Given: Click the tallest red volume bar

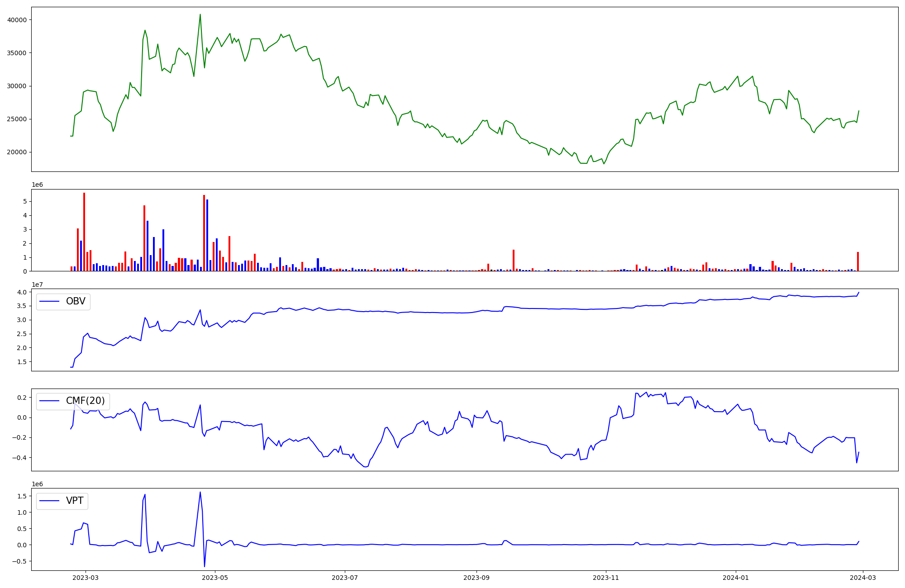Looking at the screenshot, I should (84, 232).
